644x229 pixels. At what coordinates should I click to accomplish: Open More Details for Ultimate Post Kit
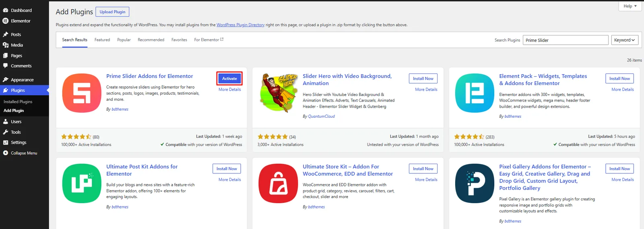[x=230, y=180]
